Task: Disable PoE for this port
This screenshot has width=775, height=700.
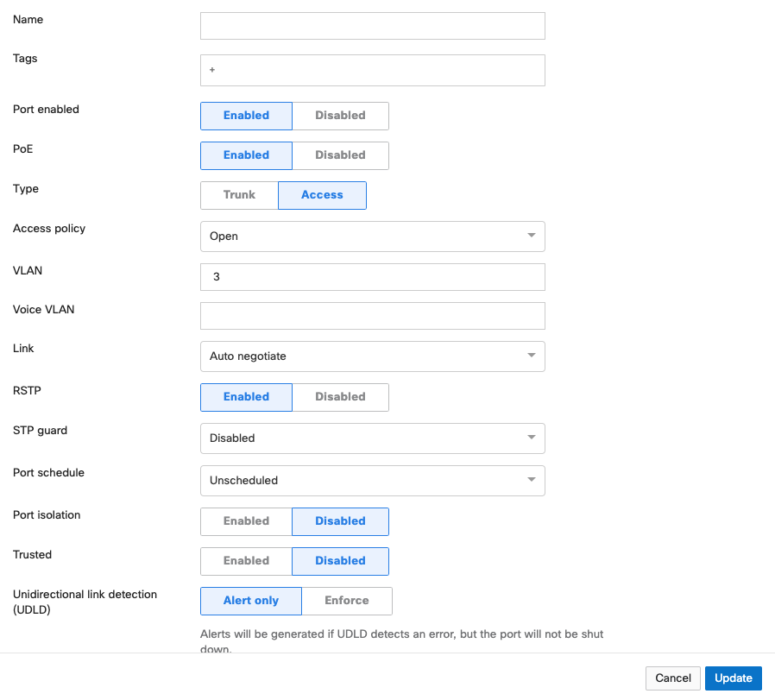Action: (340, 155)
